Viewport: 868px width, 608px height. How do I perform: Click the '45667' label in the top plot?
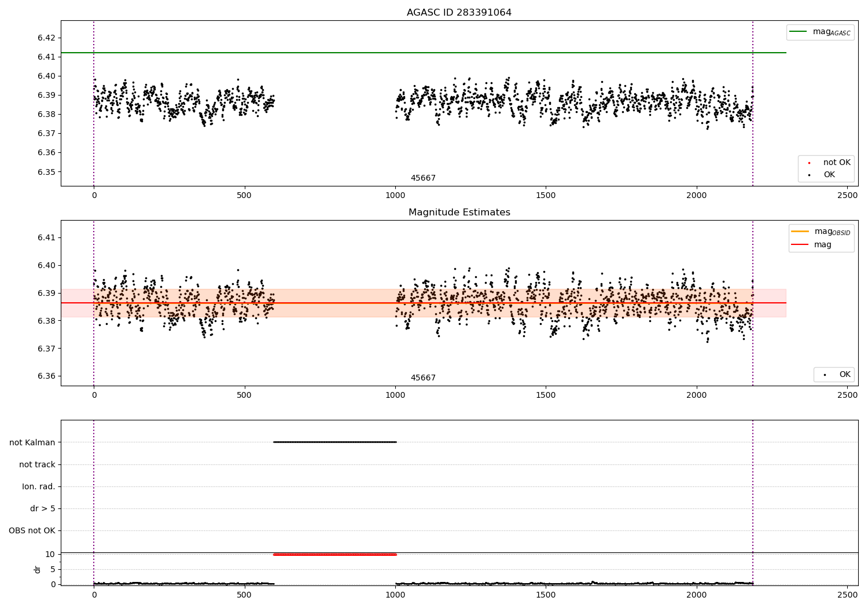click(x=423, y=178)
